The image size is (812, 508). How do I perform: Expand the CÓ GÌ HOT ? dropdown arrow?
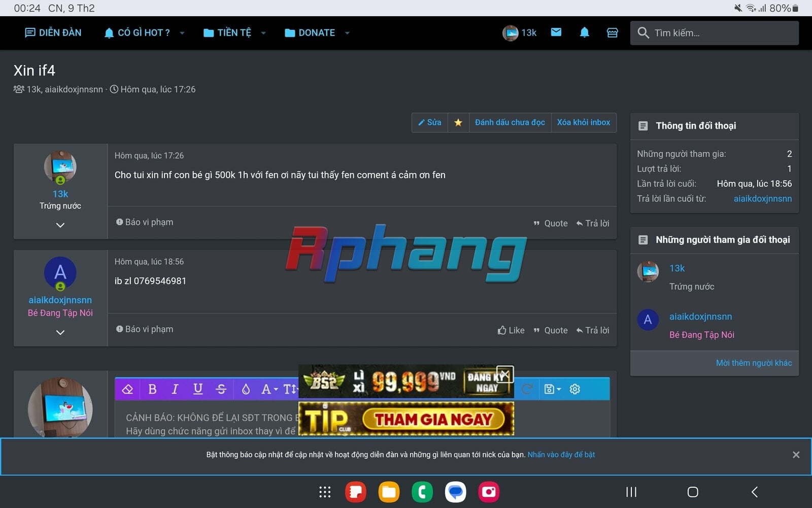click(x=182, y=33)
